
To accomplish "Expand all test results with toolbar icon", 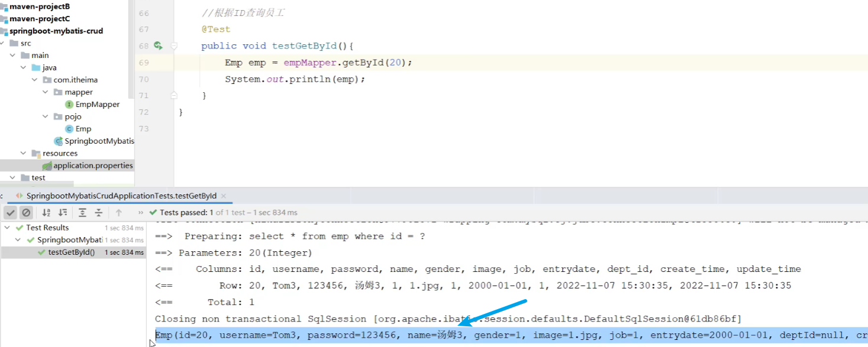I will [82, 213].
